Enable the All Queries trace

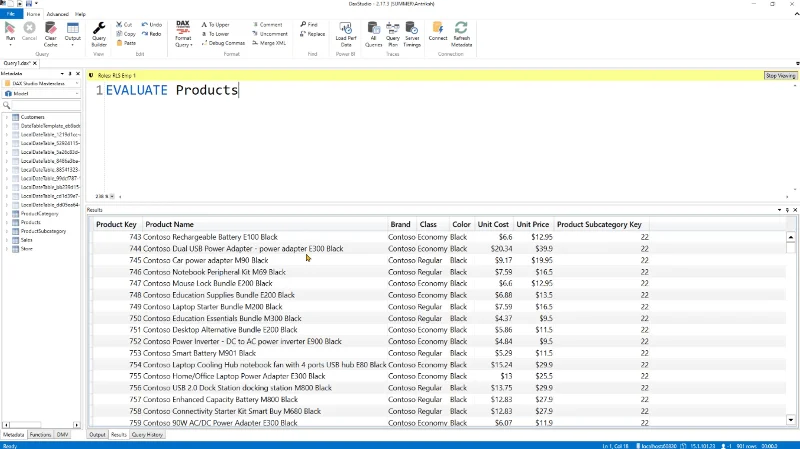tap(373, 34)
